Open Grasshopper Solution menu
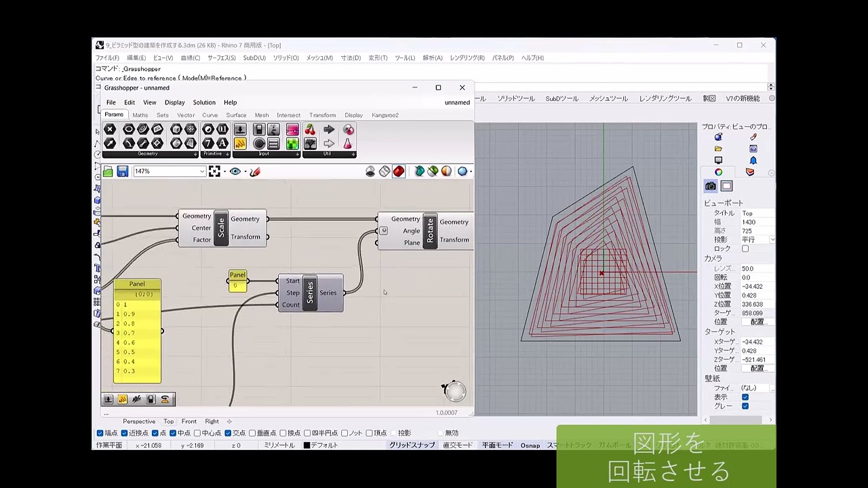This screenshot has width=868, height=488. coord(204,102)
